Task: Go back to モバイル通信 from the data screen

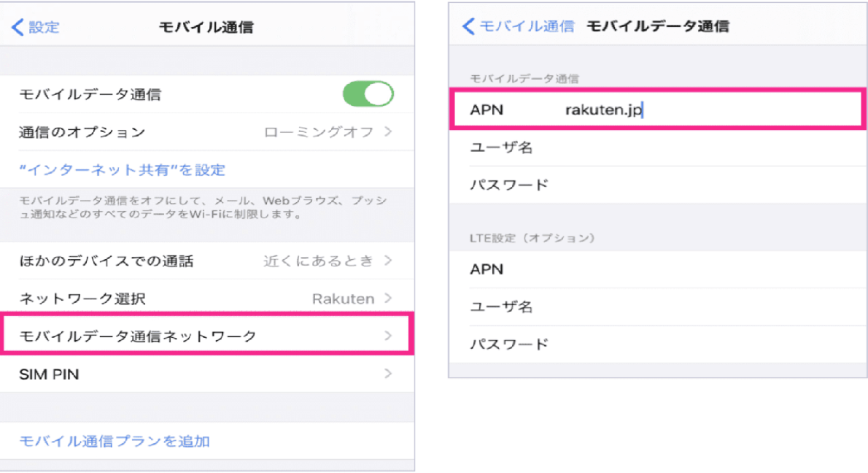Action: [x=518, y=26]
